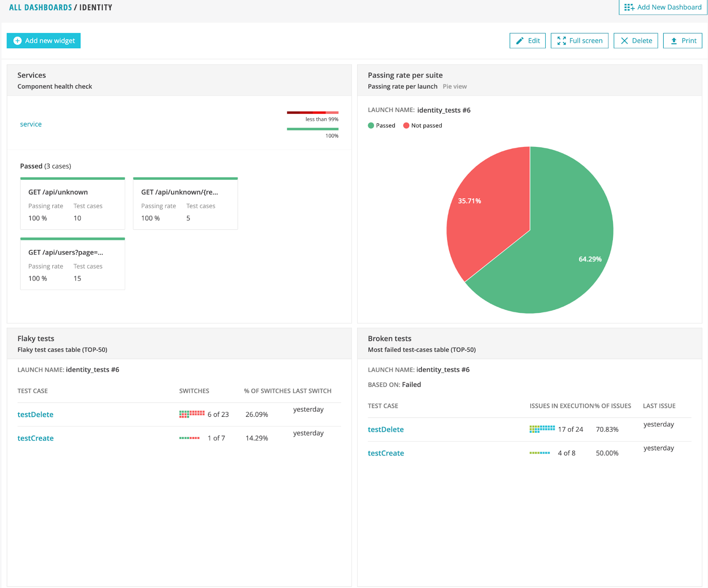Image resolution: width=708 pixels, height=588 pixels.
Task: Switch to Pie view in passing rate widget
Action: [x=454, y=86]
